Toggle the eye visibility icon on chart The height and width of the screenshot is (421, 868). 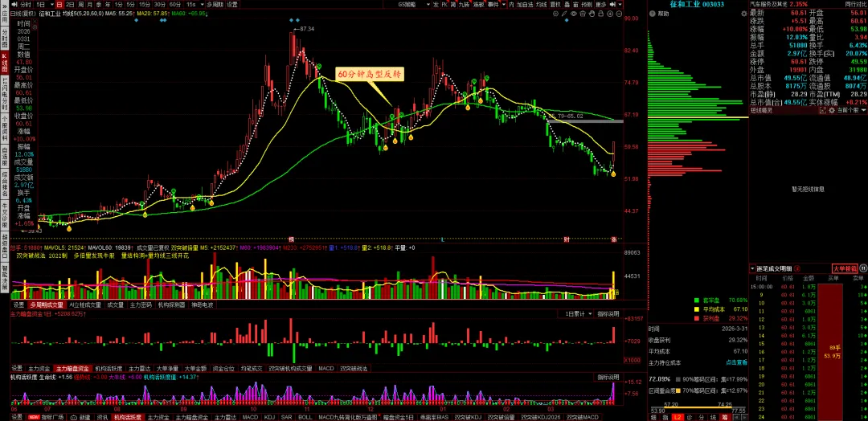coord(574,14)
